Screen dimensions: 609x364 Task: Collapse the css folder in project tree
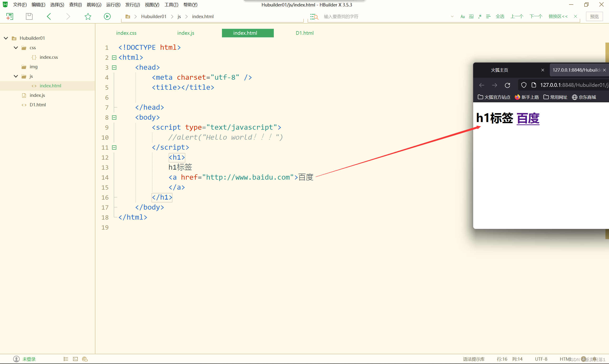click(16, 48)
